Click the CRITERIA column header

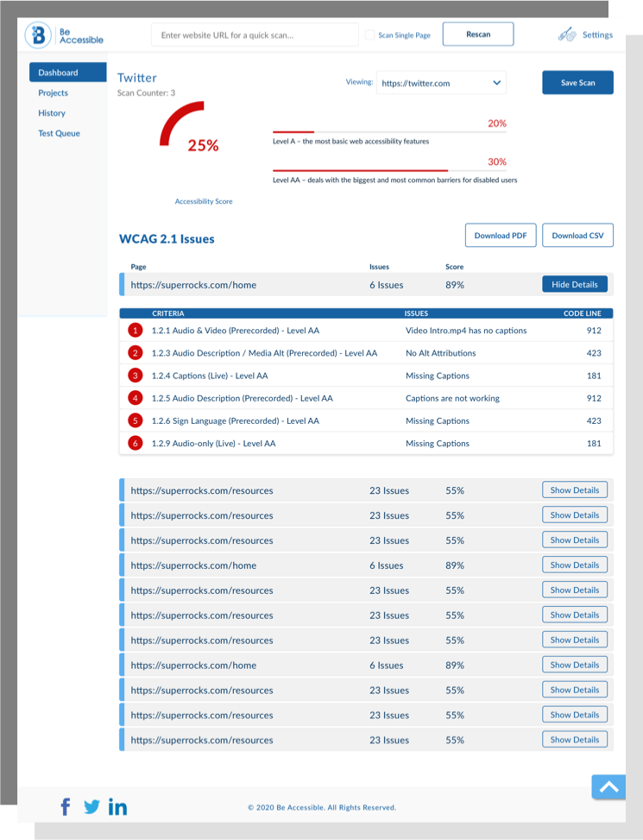[168, 313]
